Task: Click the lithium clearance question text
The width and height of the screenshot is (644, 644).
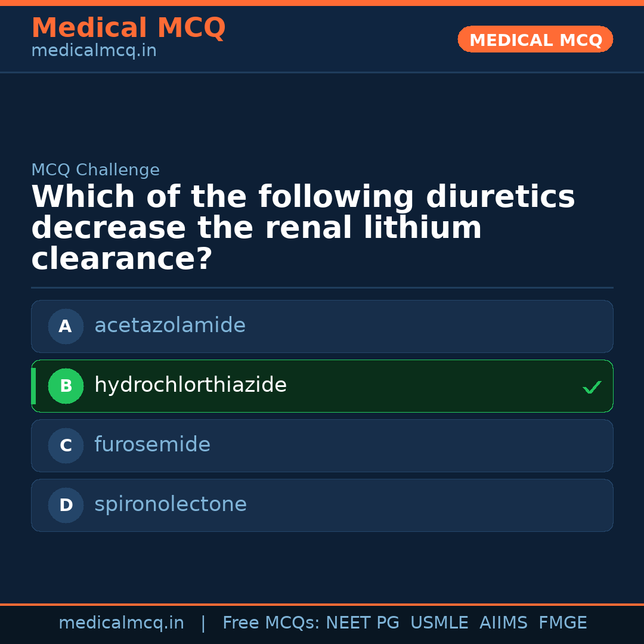Action: click(x=303, y=228)
